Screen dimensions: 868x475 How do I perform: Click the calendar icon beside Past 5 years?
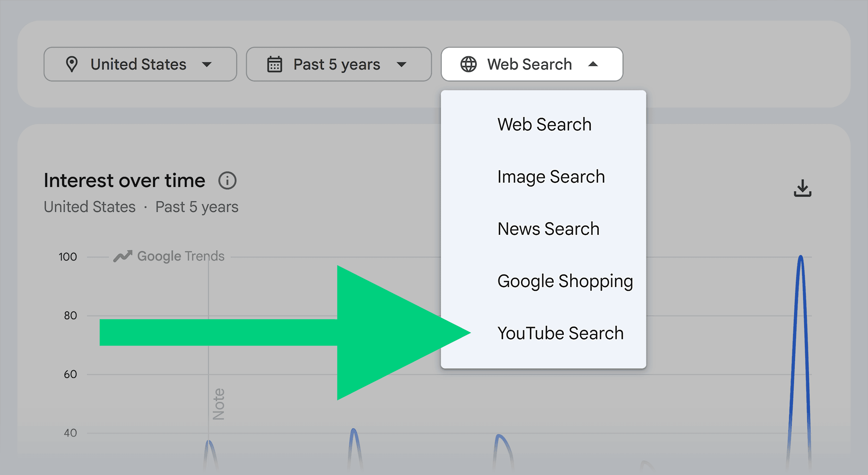274,64
